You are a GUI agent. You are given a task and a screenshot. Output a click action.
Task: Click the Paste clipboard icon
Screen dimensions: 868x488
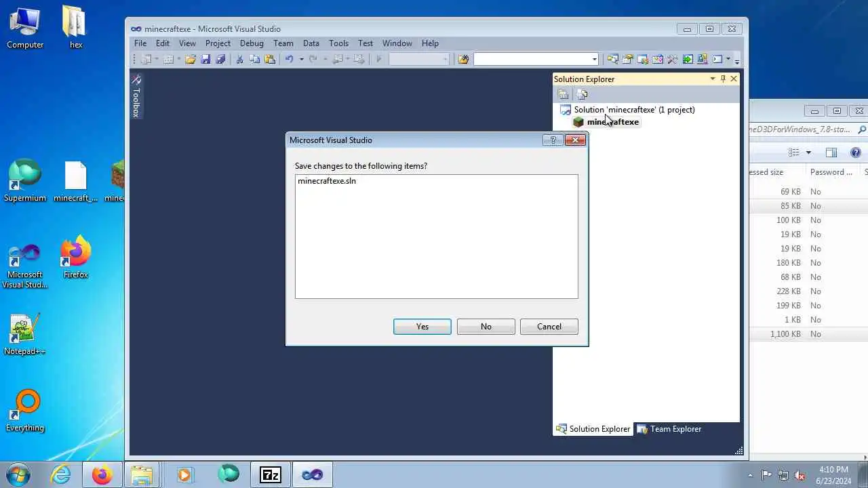tap(270, 60)
